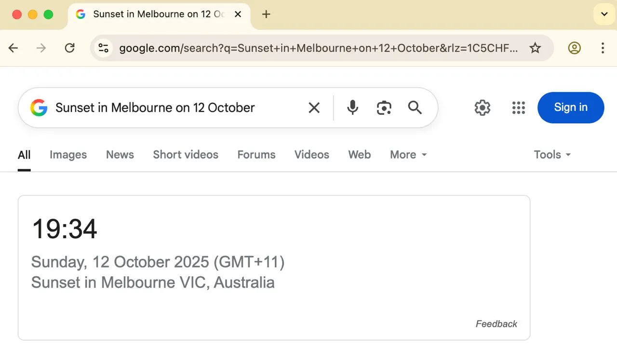Image resolution: width=617 pixels, height=364 pixels.
Task: Start a voice search with the microphone icon
Action: point(352,108)
